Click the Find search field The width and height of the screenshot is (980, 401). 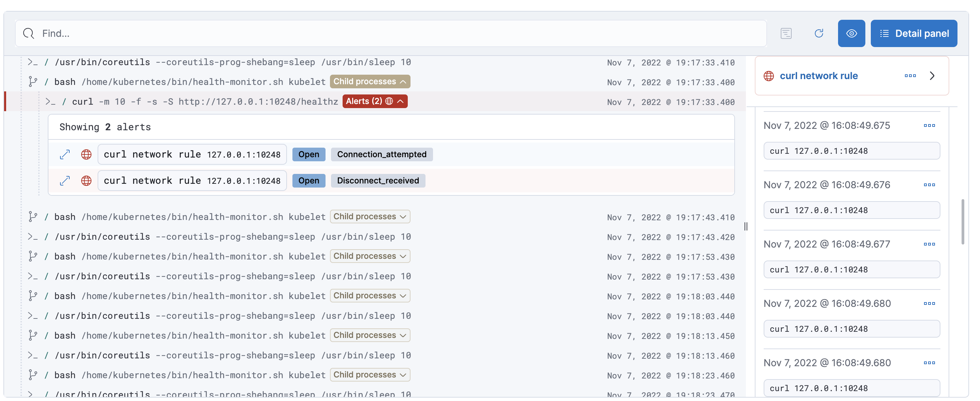pos(391,33)
